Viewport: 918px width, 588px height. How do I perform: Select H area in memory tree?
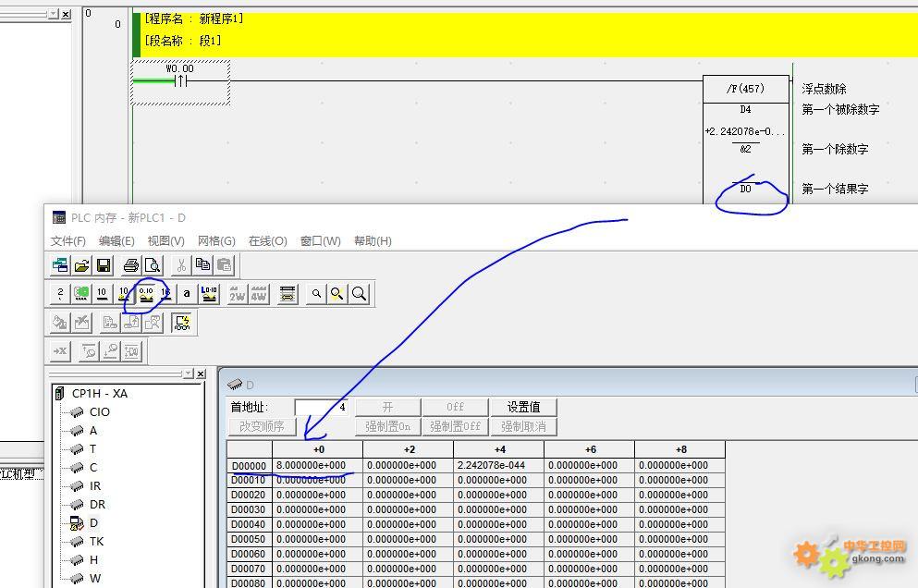click(x=93, y=560)
